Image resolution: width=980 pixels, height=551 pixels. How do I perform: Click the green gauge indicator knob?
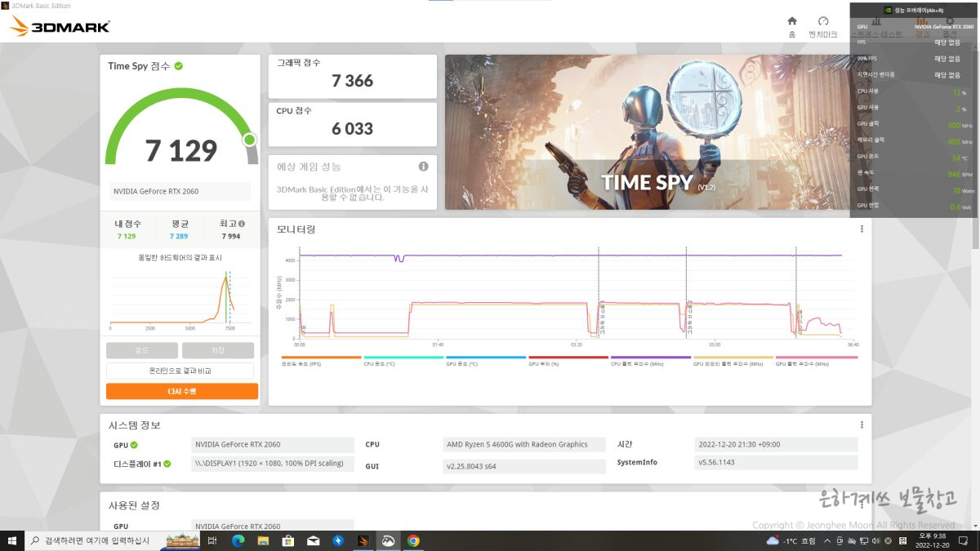[x=250, y=140]
